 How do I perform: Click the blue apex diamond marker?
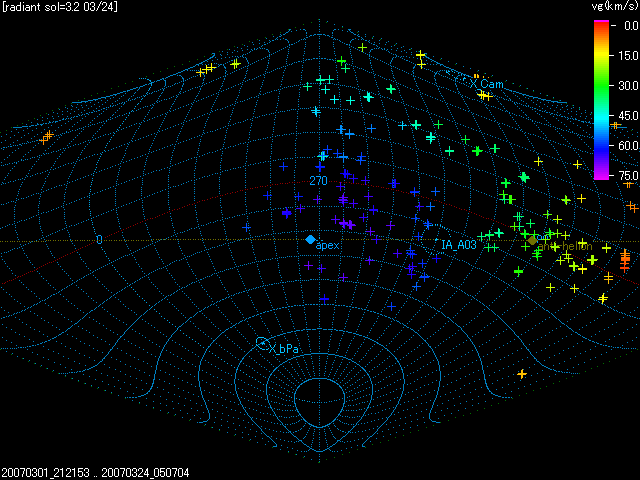[x=311, y=240]
